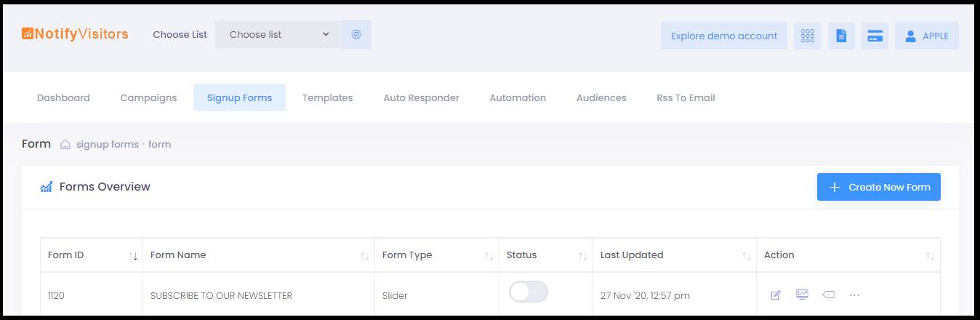Viewport: 980px width, 320px height.
Task: Switch to the Templates tab
Action: 328,97
